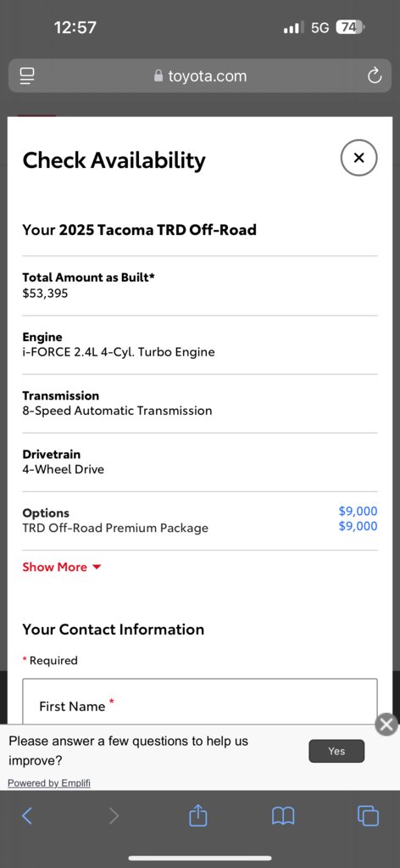
Task: Open the Safari share sheet
Action: click(197, 815)
